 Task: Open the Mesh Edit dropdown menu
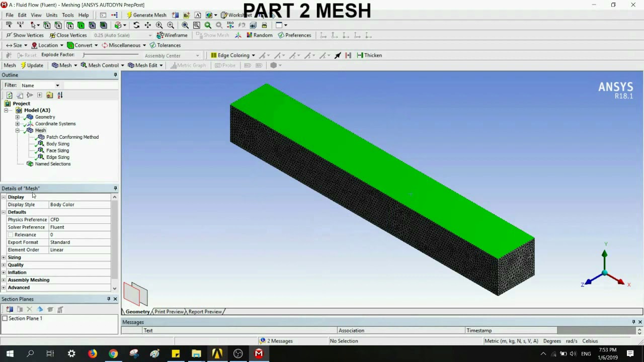click(x=145, y=65)
